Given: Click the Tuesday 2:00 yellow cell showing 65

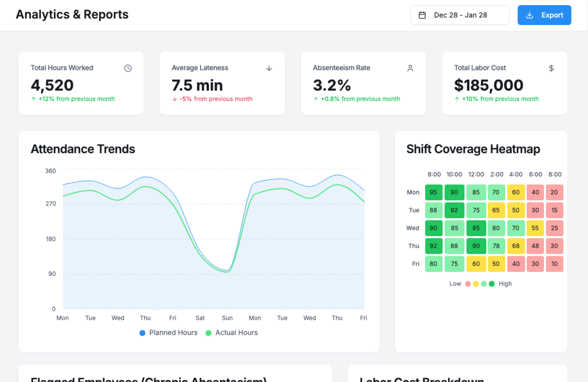Looking at the screenshot, I should click(x=496, y=210).
